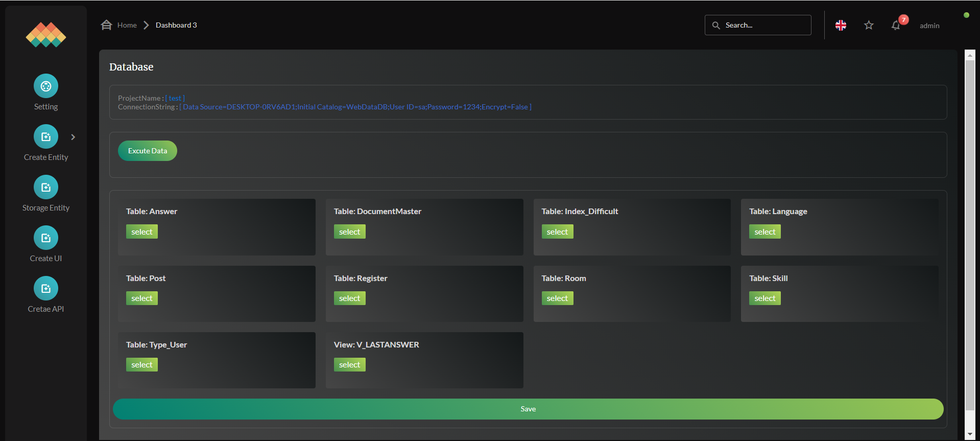Click the Create Entity sidebar label
This screenshot has height=441, width=980.
click(46, 157)
